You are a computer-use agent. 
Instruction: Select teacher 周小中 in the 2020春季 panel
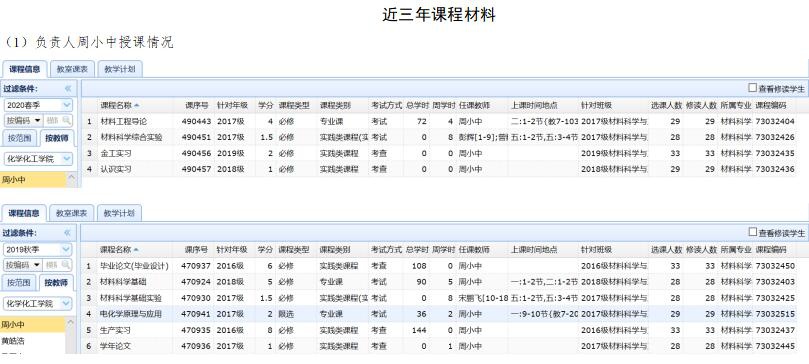pos(34,180)
